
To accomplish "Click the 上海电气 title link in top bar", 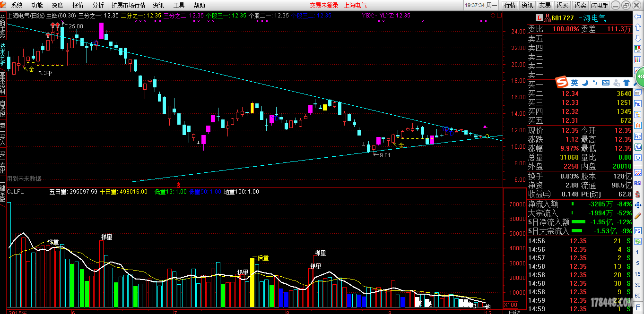I will pyautogui.click(x=356, y=5).
